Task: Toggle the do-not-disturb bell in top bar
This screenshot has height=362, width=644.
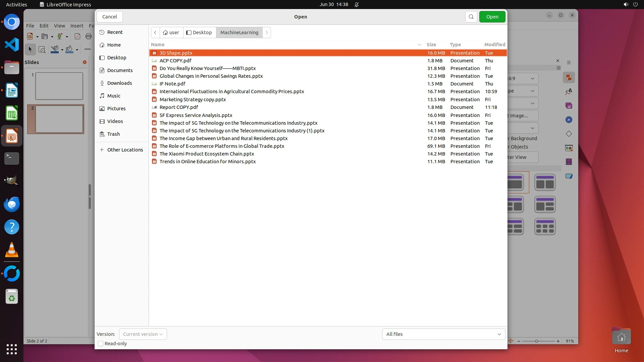Action: click(x=357, y=5)
